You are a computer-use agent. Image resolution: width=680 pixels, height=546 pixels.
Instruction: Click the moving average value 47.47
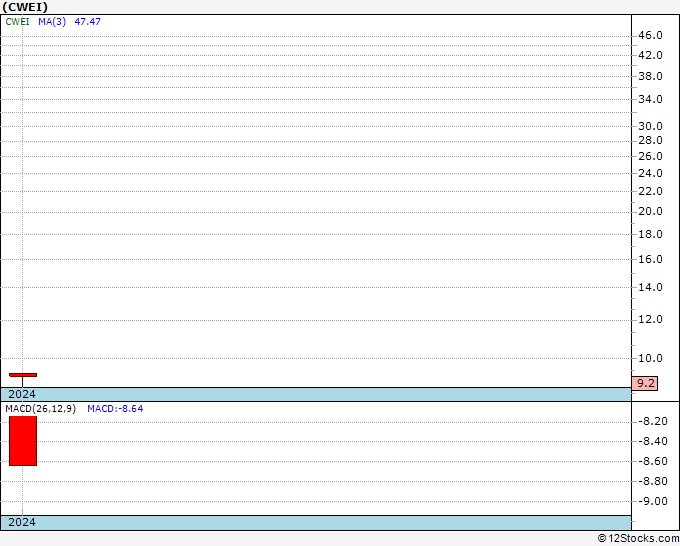pos(88,22)
